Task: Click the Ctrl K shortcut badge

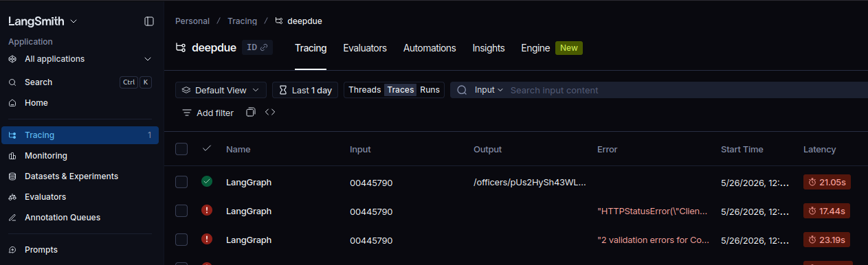Action: click(x=135, y=82)
